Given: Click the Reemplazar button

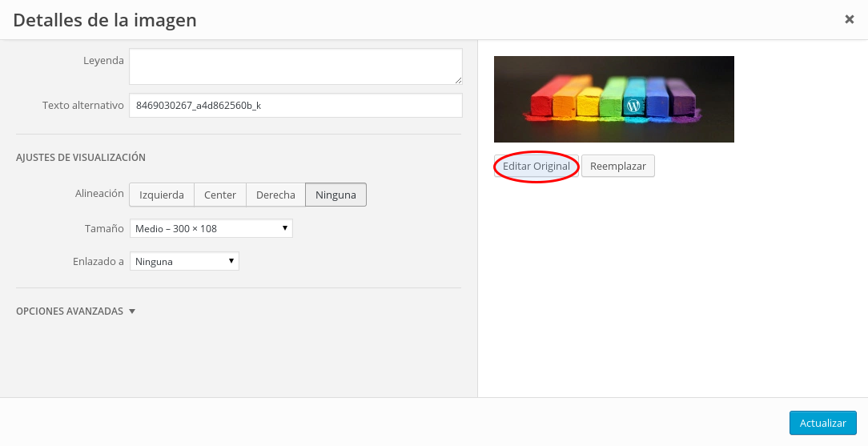Looking at the screenshot, I should [x=617, y=167].
